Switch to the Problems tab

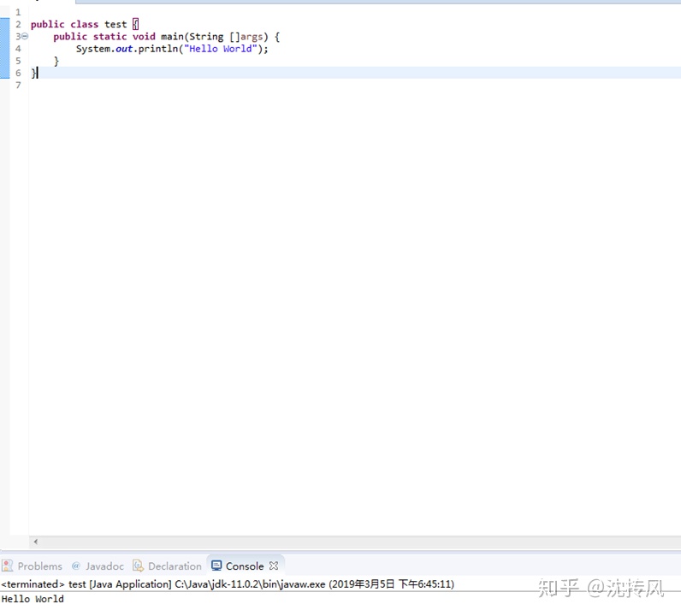[33, 566]
